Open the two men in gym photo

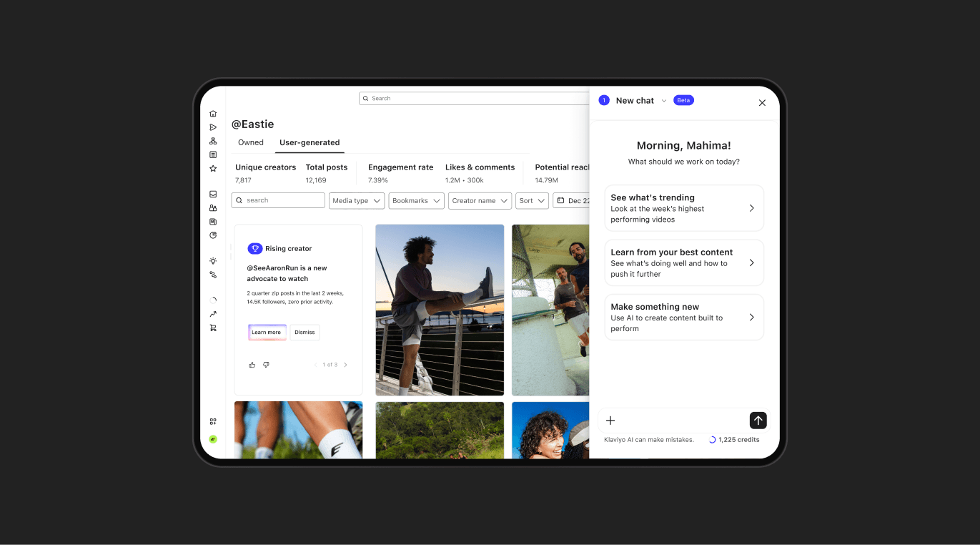click(550, 310)
